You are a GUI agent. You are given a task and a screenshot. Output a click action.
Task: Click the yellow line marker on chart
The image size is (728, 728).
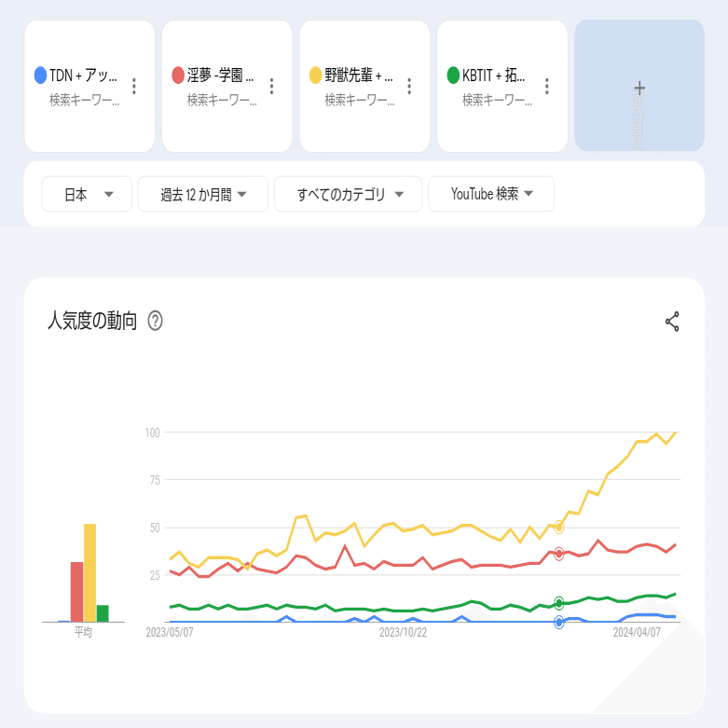(559, 527)
